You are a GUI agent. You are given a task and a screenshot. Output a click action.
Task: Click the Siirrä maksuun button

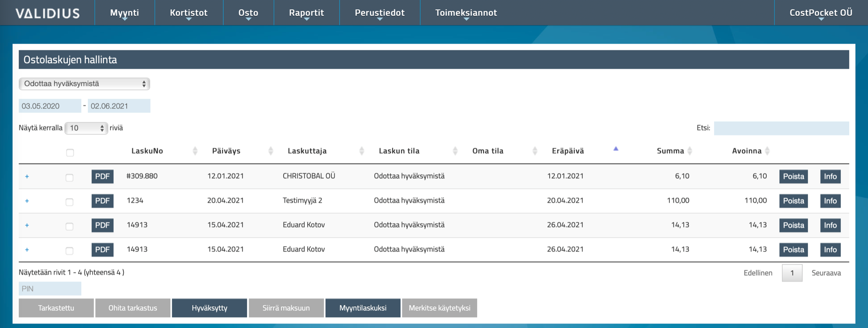pyautogui.click(x=286, y=308)
